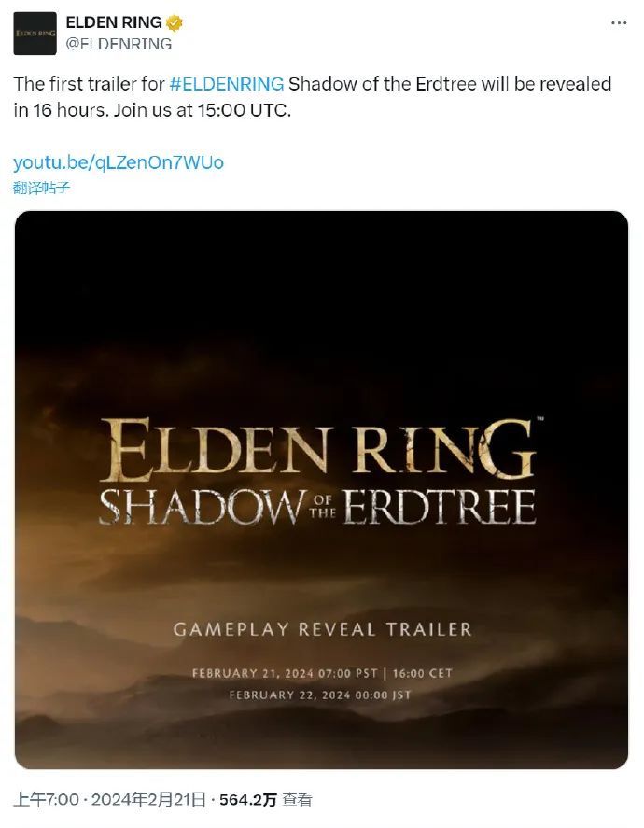Viewport: 644px width, 828px height.
Task: Click 翻译帖子 to translate the post
Action: coord(41,188)
